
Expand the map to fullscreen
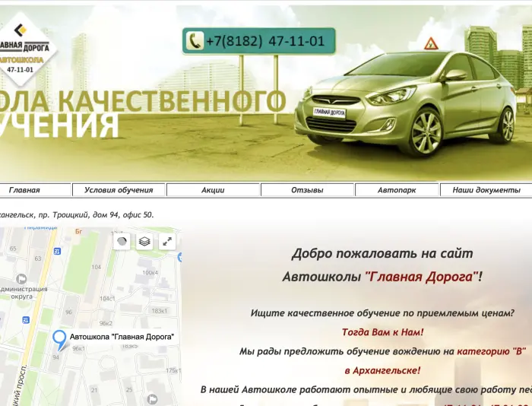click(x=167, y=241)
